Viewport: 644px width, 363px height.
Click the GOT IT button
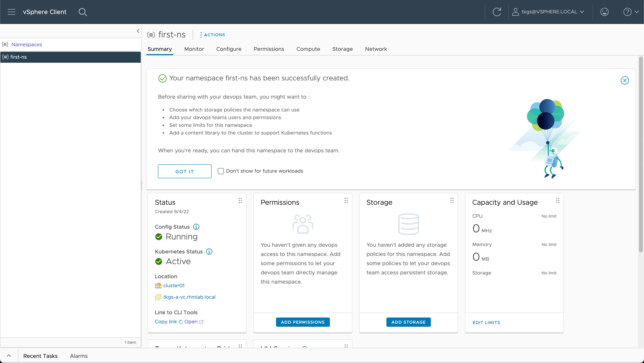[185, 171]
